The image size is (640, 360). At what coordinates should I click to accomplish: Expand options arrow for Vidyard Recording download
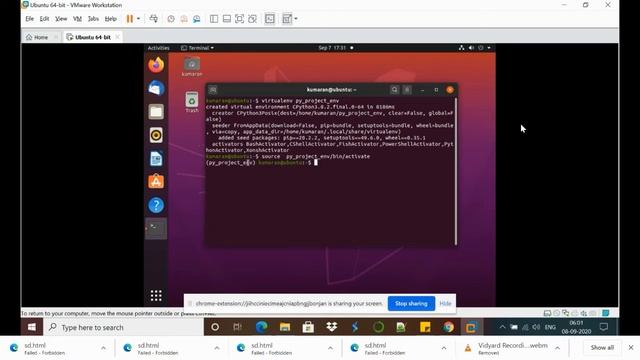[558, 348]
